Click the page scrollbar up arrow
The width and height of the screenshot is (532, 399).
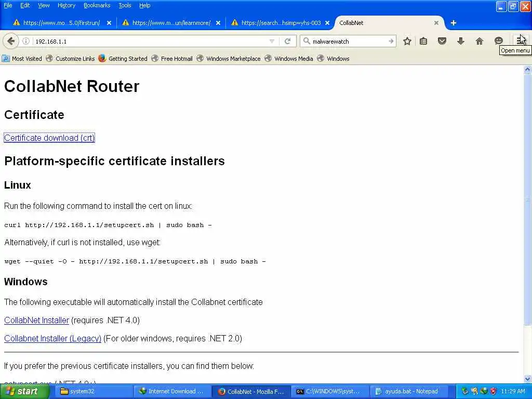pos(527,69)
